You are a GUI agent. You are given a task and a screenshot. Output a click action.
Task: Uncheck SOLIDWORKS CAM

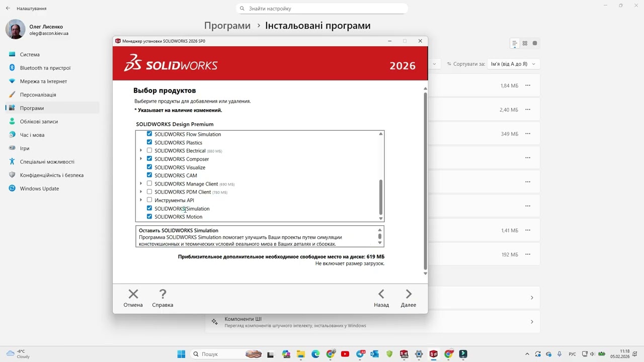tap(149, 175)
